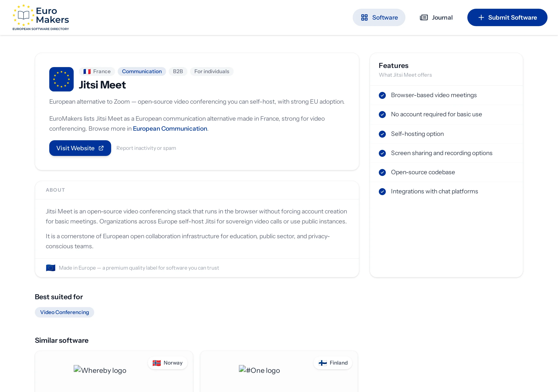Click the Norway badge on Whereby card
This screenshot has height=392, width=558.
(x=167, y=363)
